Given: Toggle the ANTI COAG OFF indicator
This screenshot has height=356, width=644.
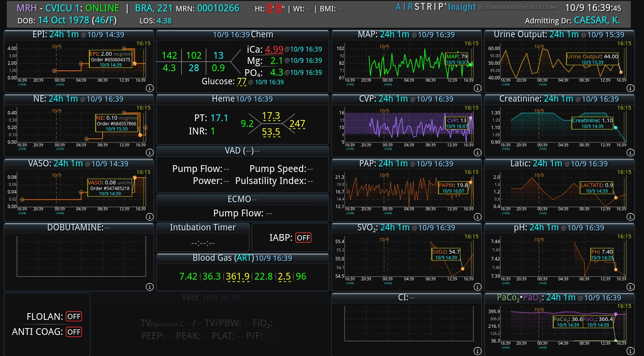Looking at the screenshot, I should (74, 332).
